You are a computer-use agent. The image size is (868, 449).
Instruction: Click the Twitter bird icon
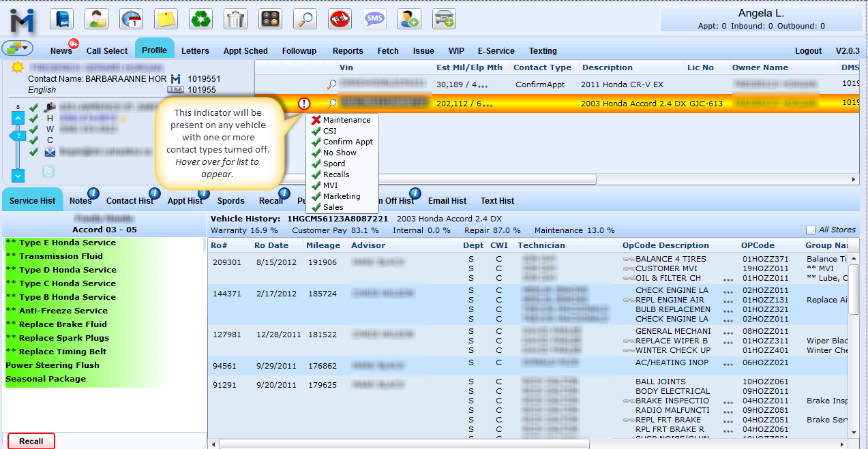(49, 171)
